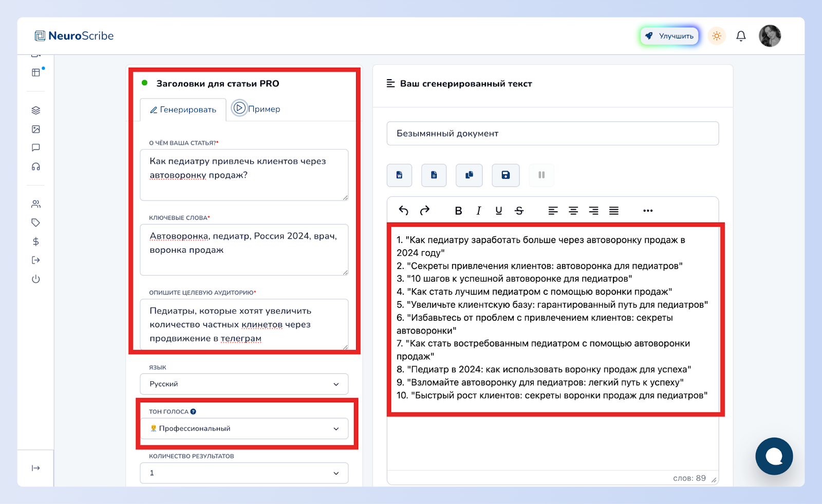Screen dimensions: 822x504
Task: Open the headphones sidebar icon
Action: click(x=36, y=166)
